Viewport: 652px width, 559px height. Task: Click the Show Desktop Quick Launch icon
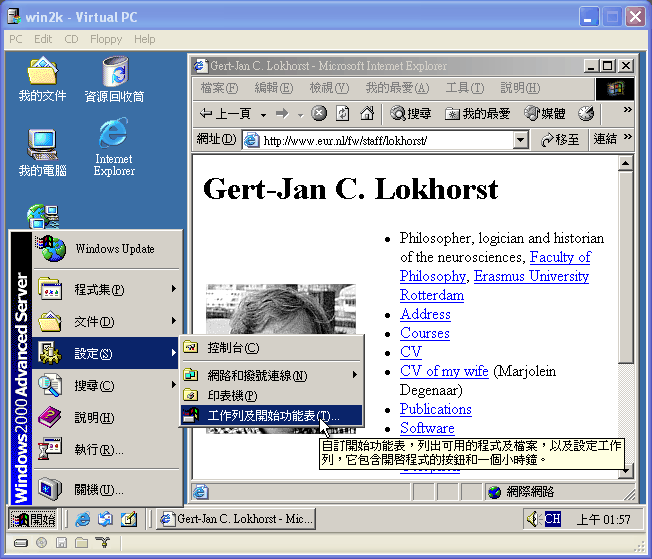[x=129, y=519]
